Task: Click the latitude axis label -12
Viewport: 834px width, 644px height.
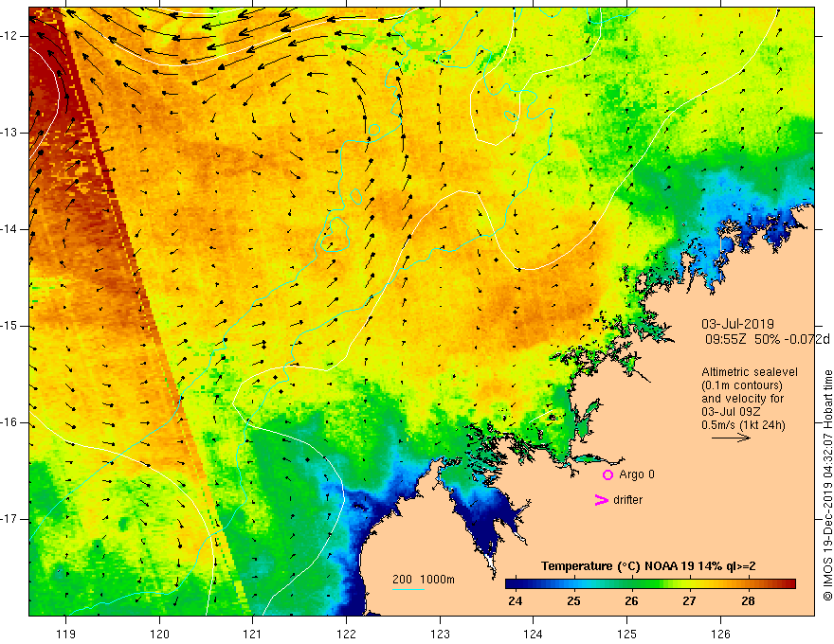Action: (x=10, y=36)
